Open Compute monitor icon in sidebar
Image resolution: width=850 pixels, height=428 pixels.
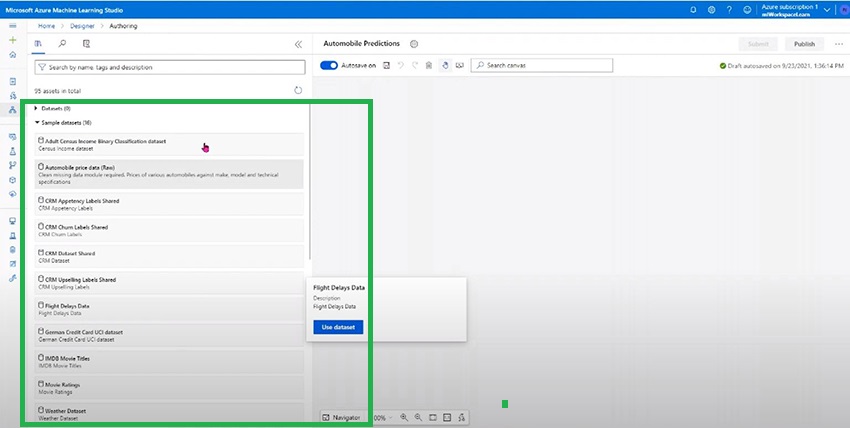pos(12,221)
